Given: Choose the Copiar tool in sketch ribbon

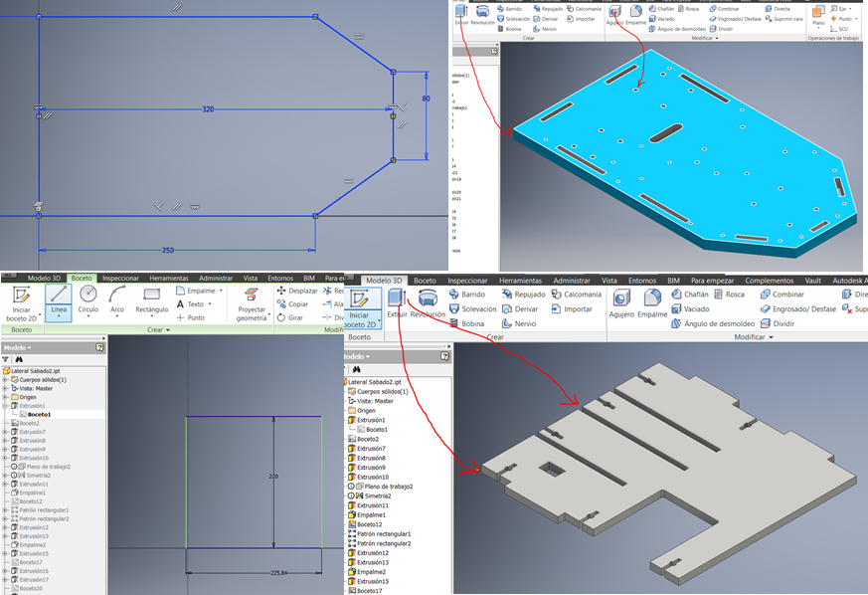Looking at the screenshot, I should 292,304.
